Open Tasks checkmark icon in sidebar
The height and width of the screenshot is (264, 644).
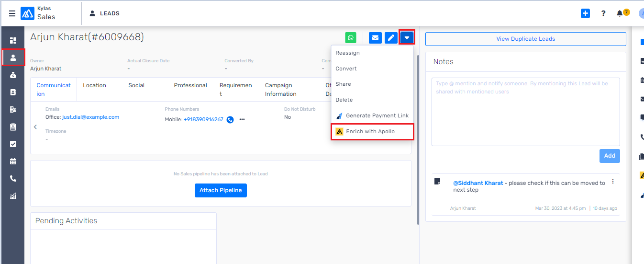pos(13,144)
